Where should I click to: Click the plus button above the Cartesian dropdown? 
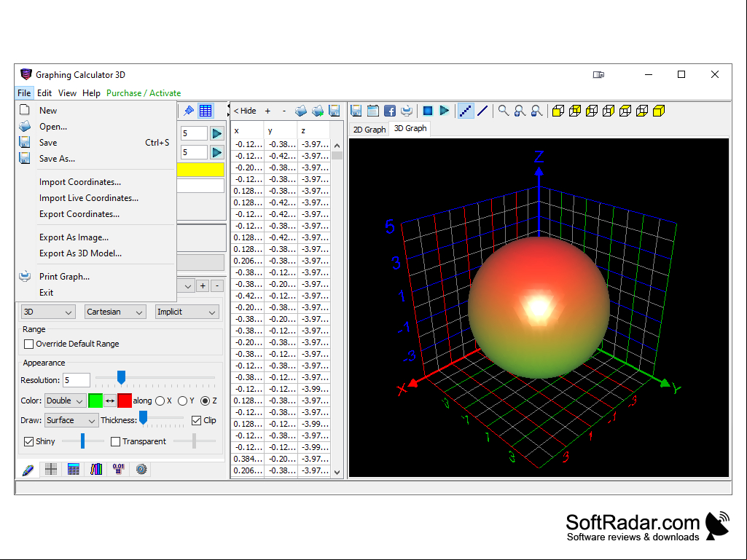[x=203, y=286]
